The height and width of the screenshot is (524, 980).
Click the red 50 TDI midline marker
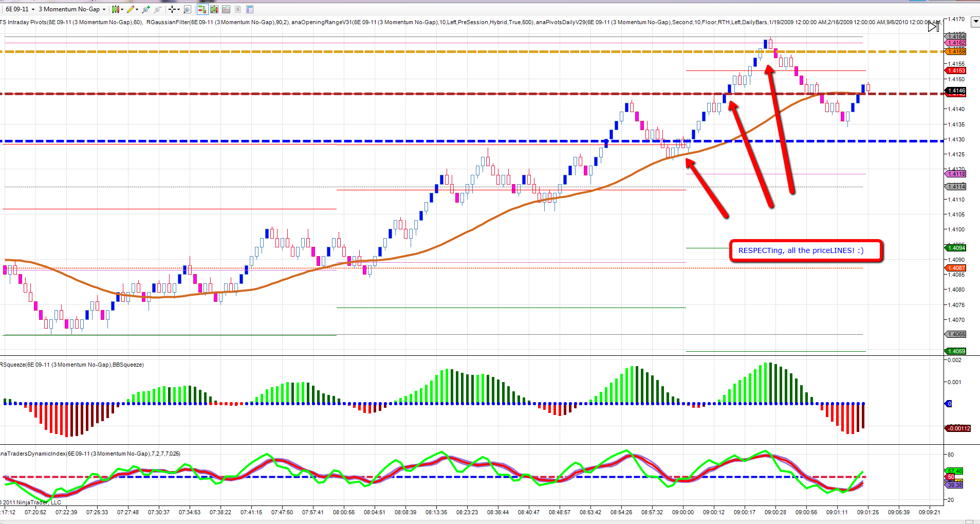[x=951, y=477]
